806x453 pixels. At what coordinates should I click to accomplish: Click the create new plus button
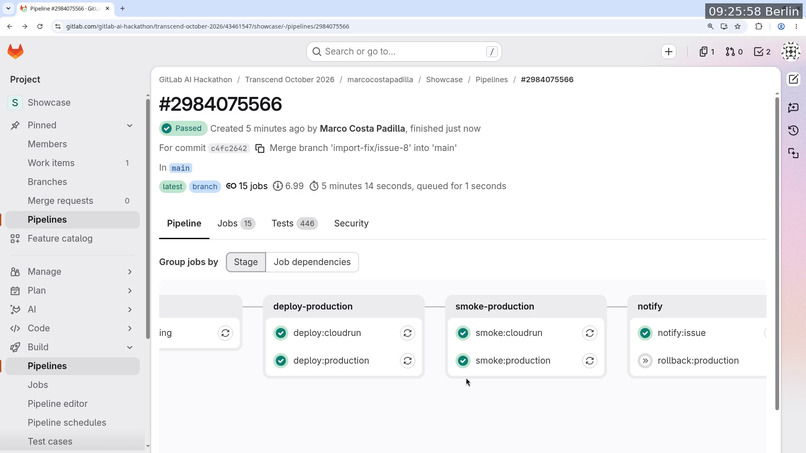tap(668, 51)
